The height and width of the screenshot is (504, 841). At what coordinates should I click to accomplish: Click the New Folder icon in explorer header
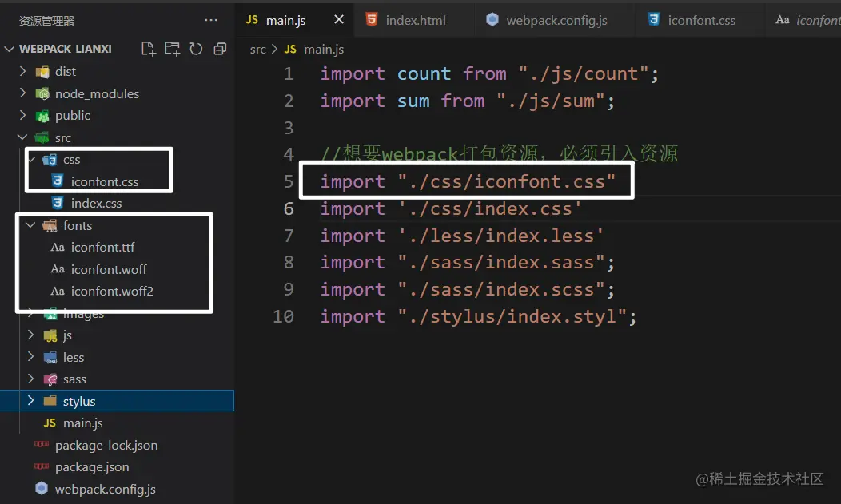[172, 49]
